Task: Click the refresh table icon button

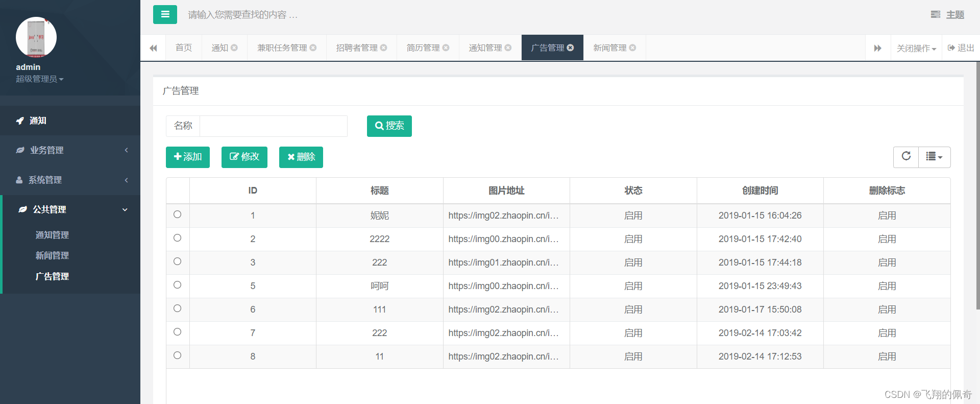Action: tap(906, 157)
